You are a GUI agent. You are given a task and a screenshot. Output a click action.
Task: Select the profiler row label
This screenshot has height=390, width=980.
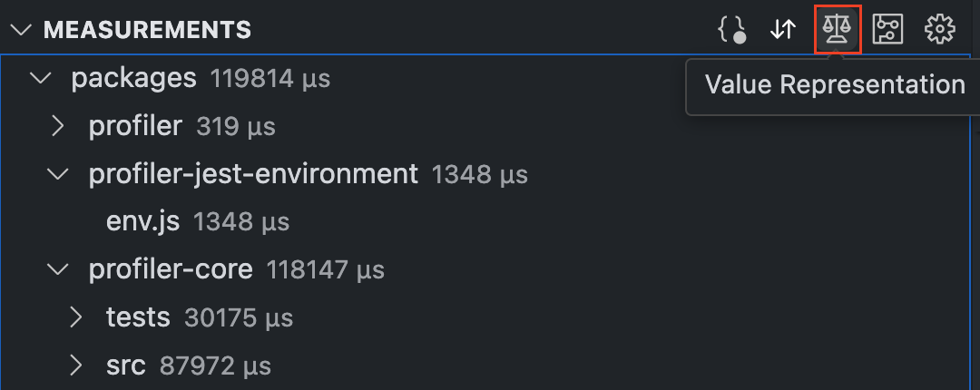tap(135, 126)
